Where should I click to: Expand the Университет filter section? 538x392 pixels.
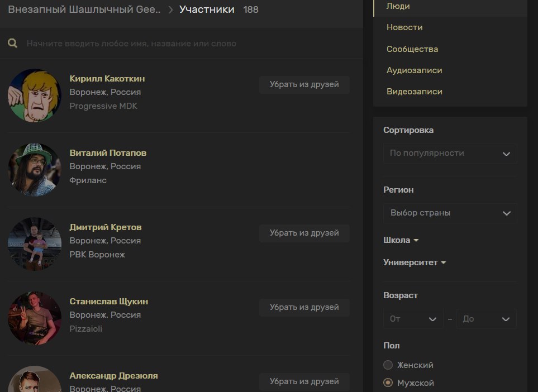click(x=415, y=262)
